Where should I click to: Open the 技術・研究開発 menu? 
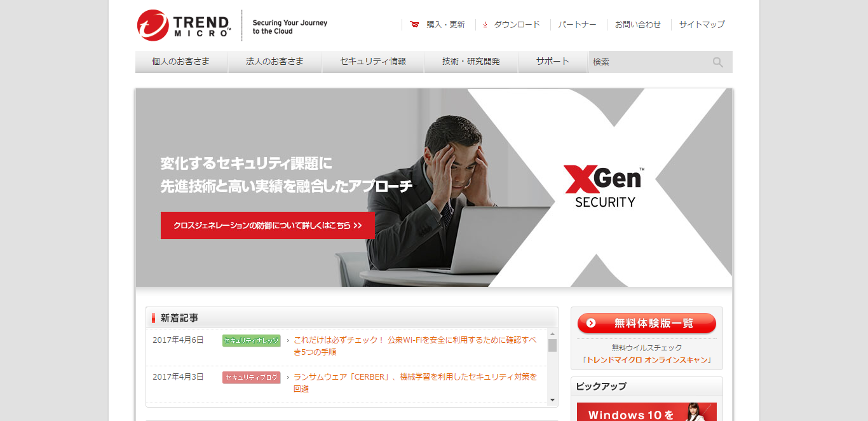tap(471, 62)
